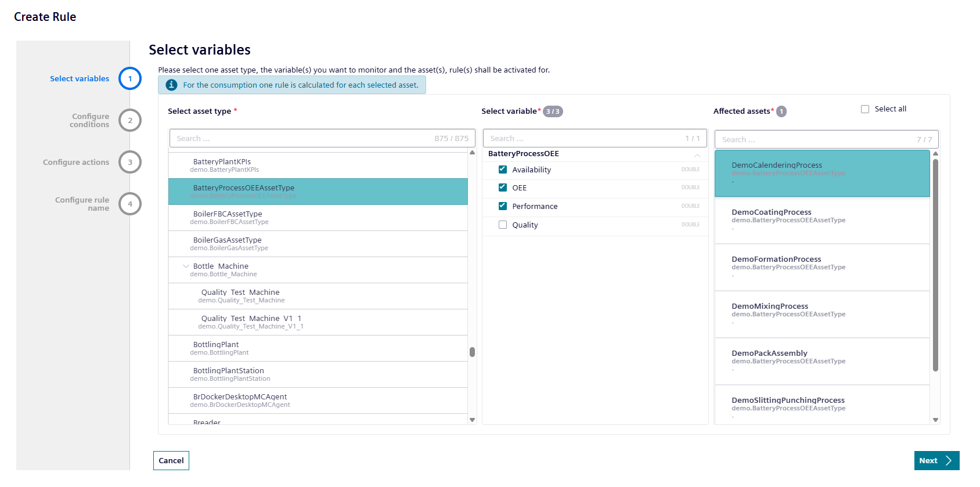Click the asset type search field
The height and width of the screenshot is (487, 980).
(x=302, y=138)
